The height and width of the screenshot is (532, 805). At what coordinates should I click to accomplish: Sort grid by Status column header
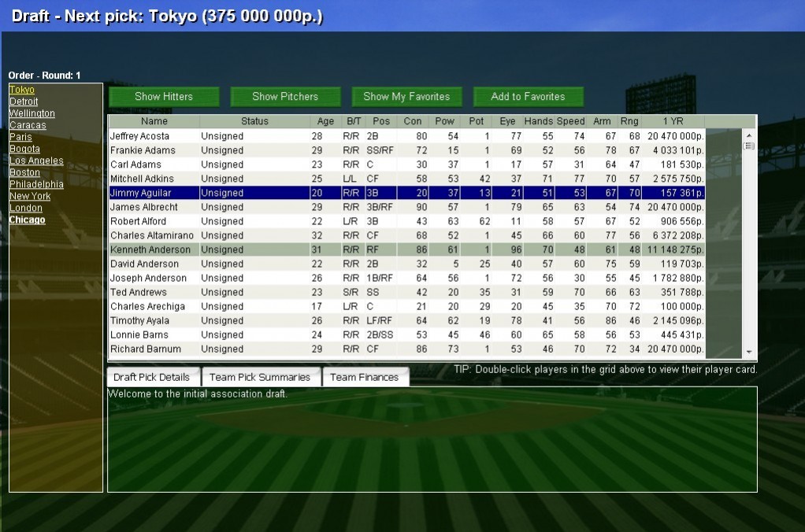(x=254, y=121)
